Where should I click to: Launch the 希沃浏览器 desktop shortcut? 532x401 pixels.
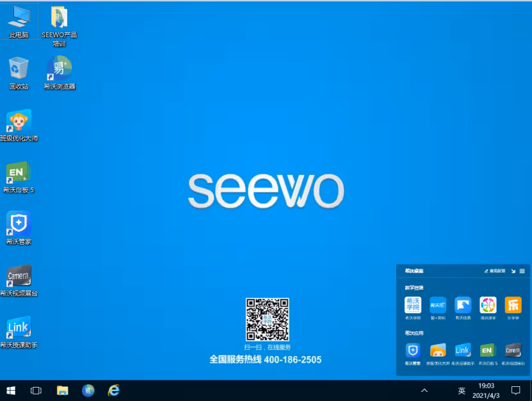[x=60, y=73]
